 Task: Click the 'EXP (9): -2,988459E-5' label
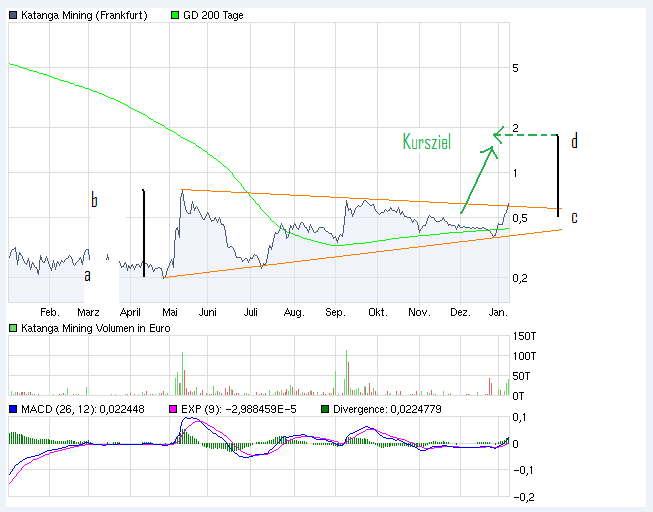point(239,410)
